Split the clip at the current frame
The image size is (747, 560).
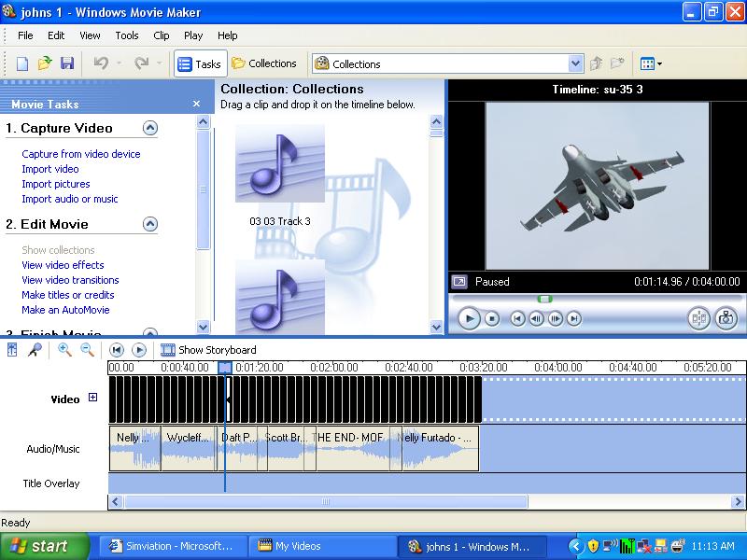coord(698,318)
